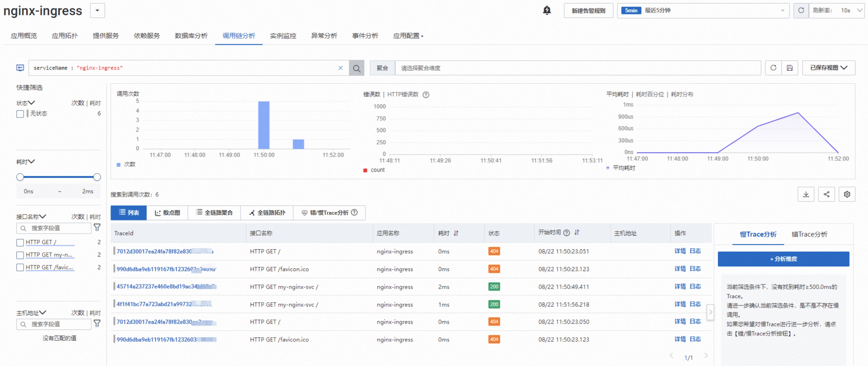Open the 最近5分钟 time range dropdown
868x366 pixels.
tap(703, 10)
